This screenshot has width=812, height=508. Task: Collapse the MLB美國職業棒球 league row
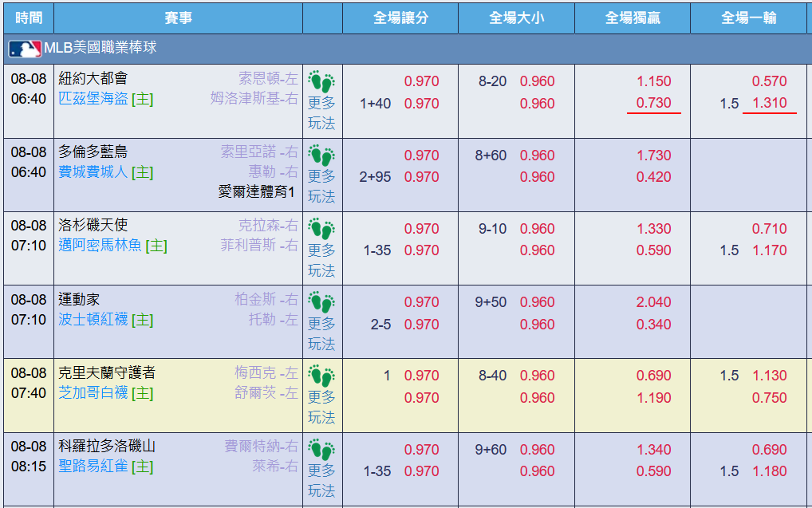point(406,49)
